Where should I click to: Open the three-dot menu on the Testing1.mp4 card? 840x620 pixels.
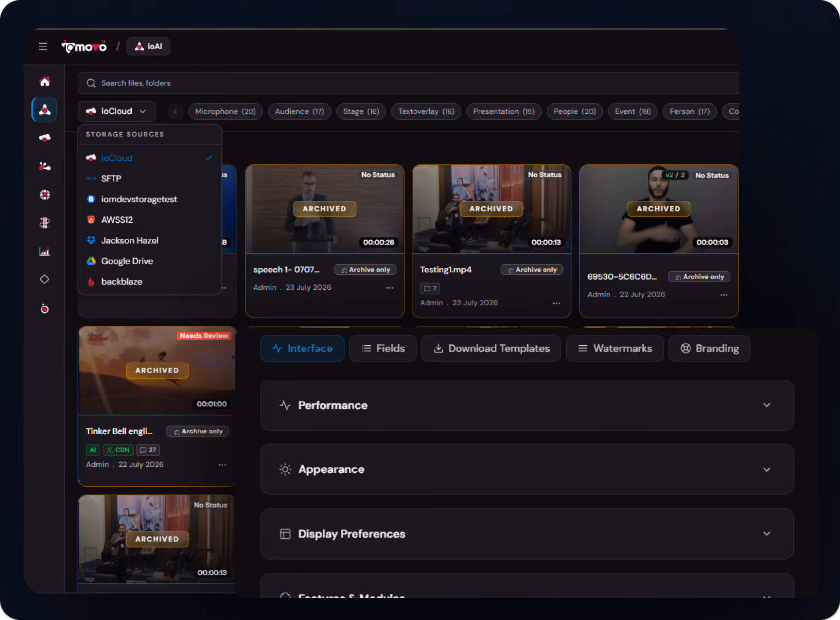pyautogui.click(x=557, y=303)
